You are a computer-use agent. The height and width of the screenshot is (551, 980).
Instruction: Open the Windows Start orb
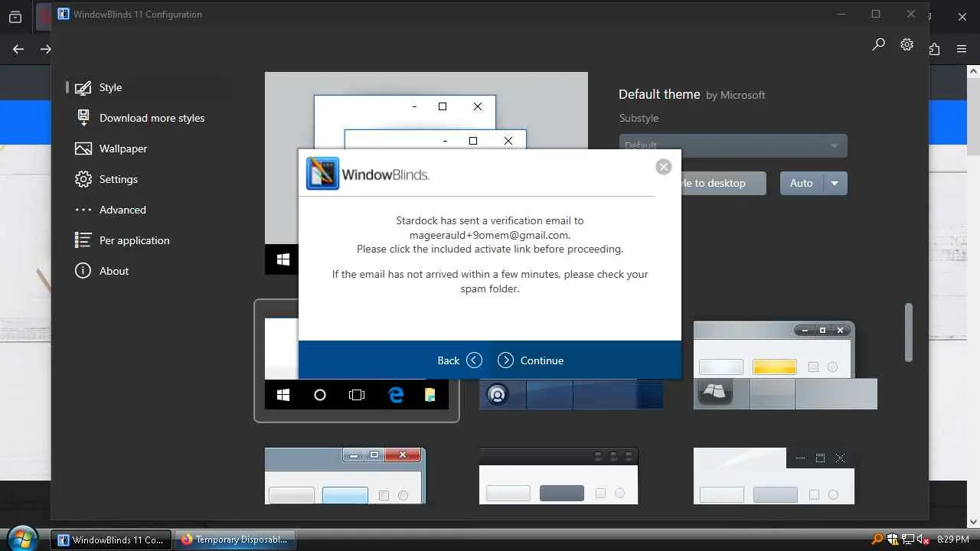(x=22, y=539)
